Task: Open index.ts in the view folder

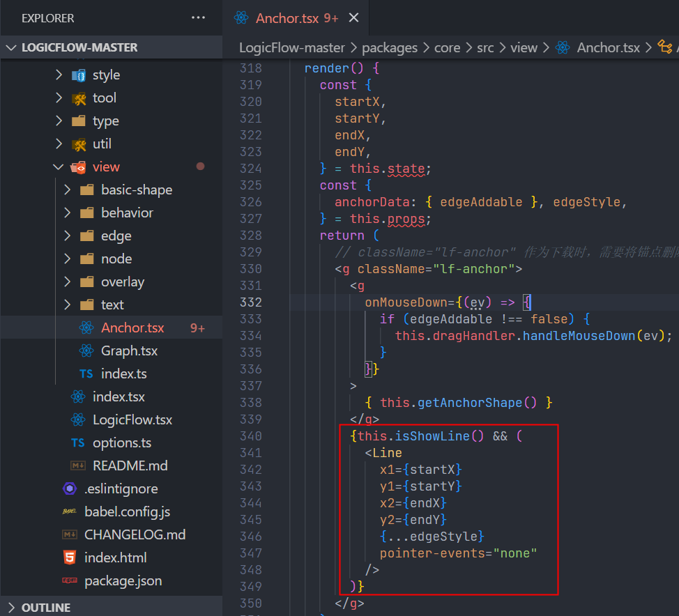Action: coord(124,374)
